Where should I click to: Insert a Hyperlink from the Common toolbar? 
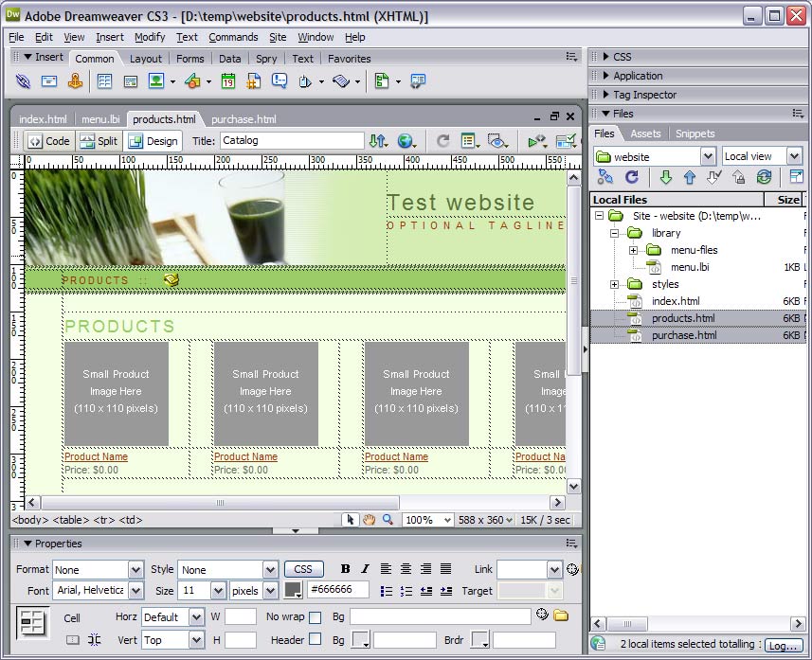pos(23,81)
